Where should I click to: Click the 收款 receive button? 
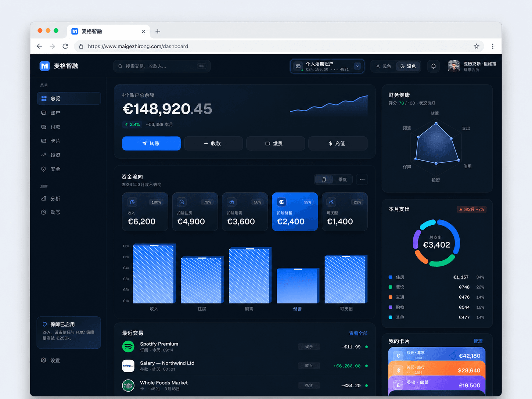(213, 143)
